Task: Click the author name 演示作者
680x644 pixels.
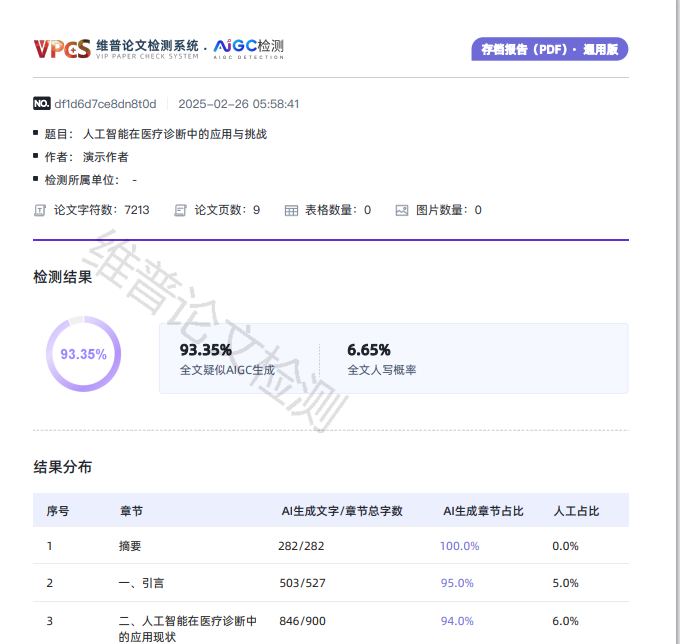Action: pyautogui.click(x=106, y=157)
